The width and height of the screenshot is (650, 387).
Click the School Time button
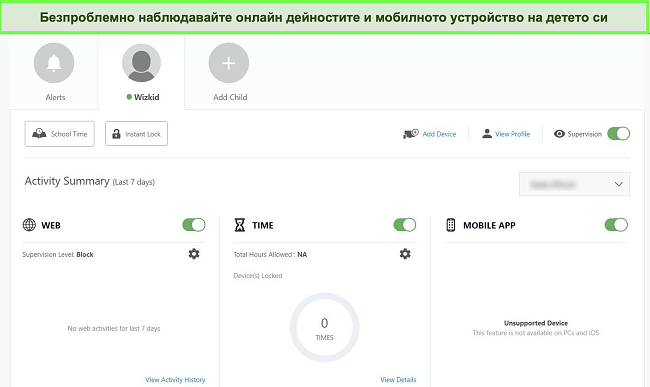[x=59, y=134]
